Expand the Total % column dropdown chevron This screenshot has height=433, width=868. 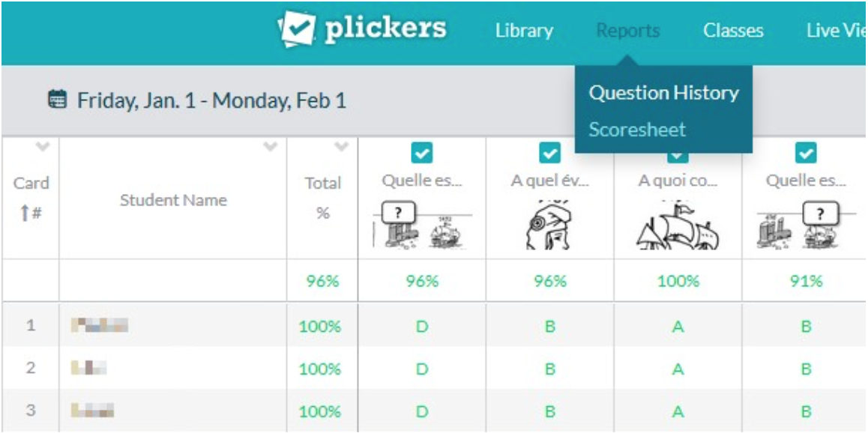coord(342,145)
